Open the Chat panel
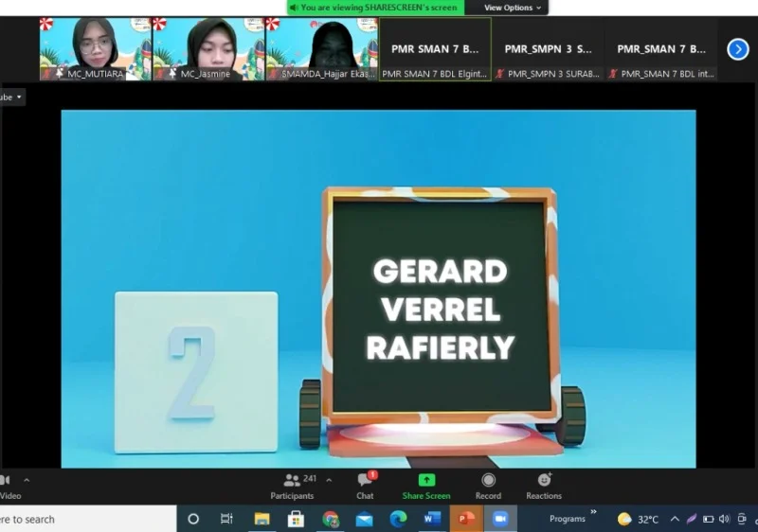Image resolution: width=758 pixels, height=532 pixels. click(x=365, y=484)
